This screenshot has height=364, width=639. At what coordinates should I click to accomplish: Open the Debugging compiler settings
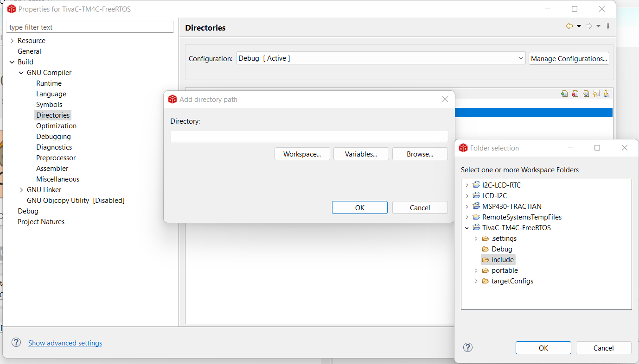(x=53, y=137)
